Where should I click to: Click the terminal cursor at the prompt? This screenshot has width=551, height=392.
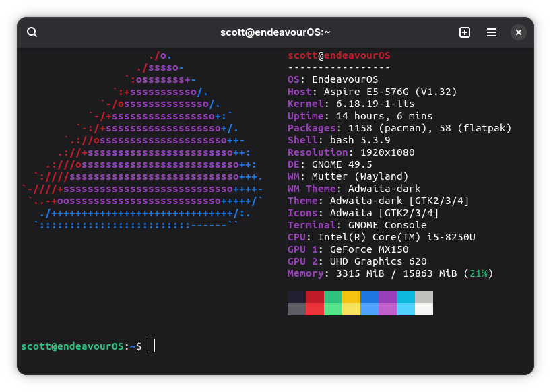(x=151, y=346)
